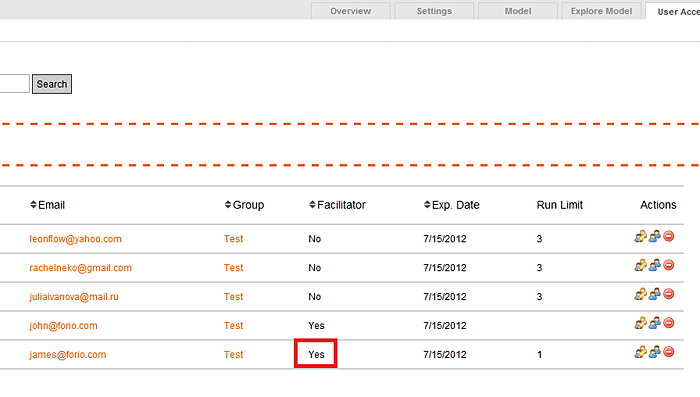Select 7/15/2012 date in juliaivanova@mail.ru row

[x=445, y=297]
